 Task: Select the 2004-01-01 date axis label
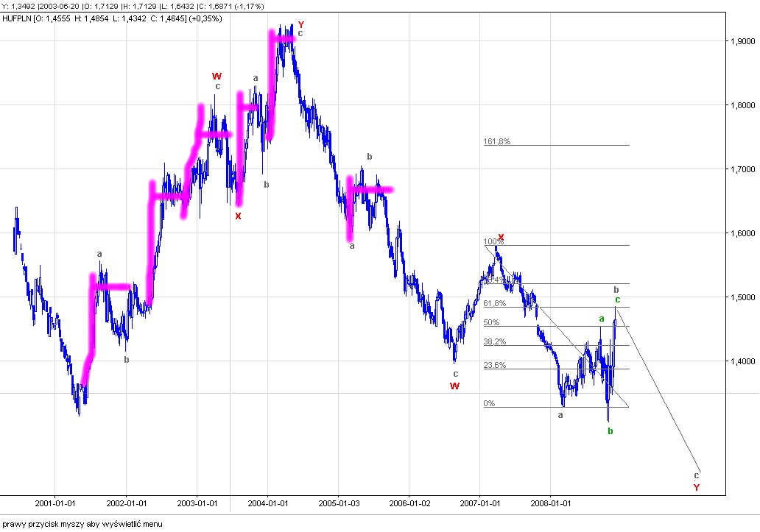pos(267,503)
